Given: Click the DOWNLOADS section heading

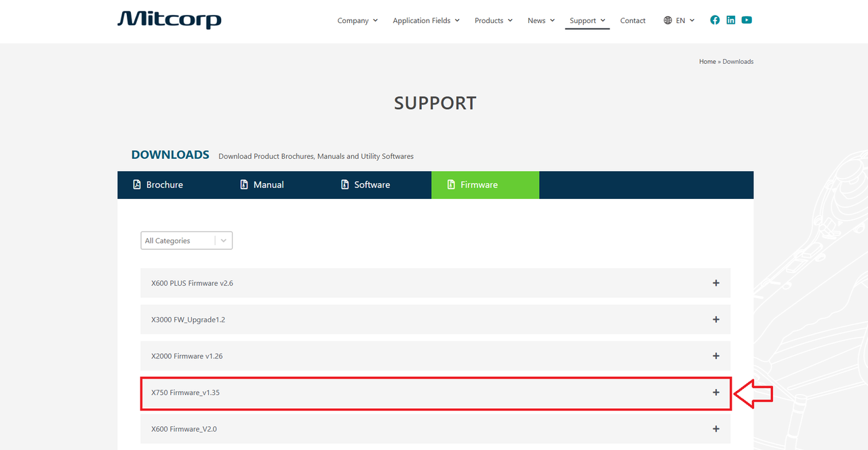Looking at the screenshot, I should [x=170, y=155].
